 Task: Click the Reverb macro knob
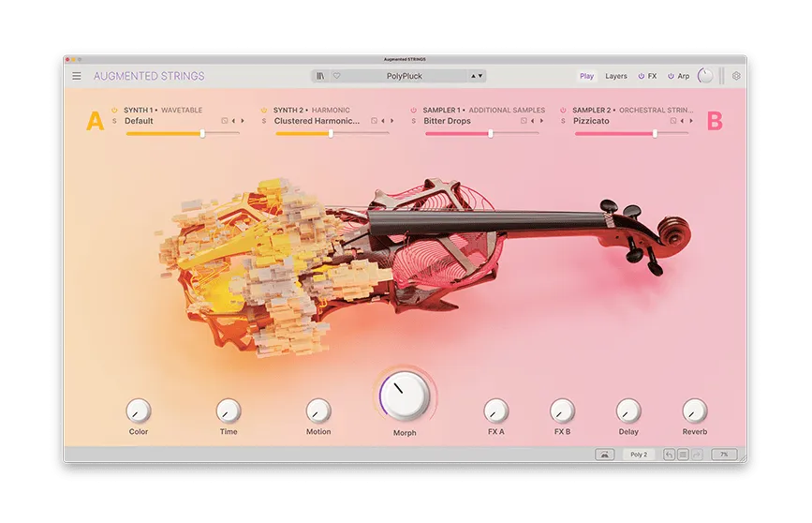tap(694, 411)
